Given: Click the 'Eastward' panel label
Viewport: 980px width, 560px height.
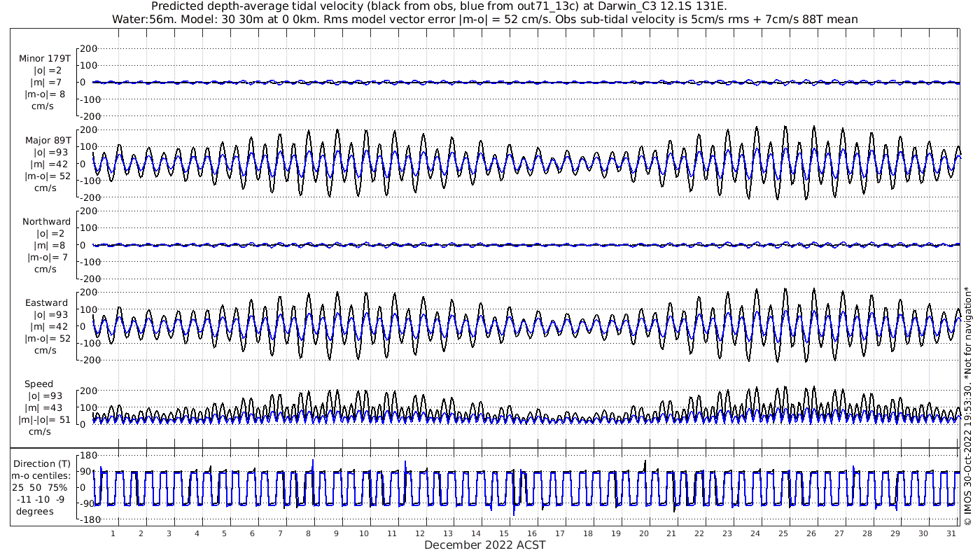Looking at the screenshot, I should [x=47, y=303].
